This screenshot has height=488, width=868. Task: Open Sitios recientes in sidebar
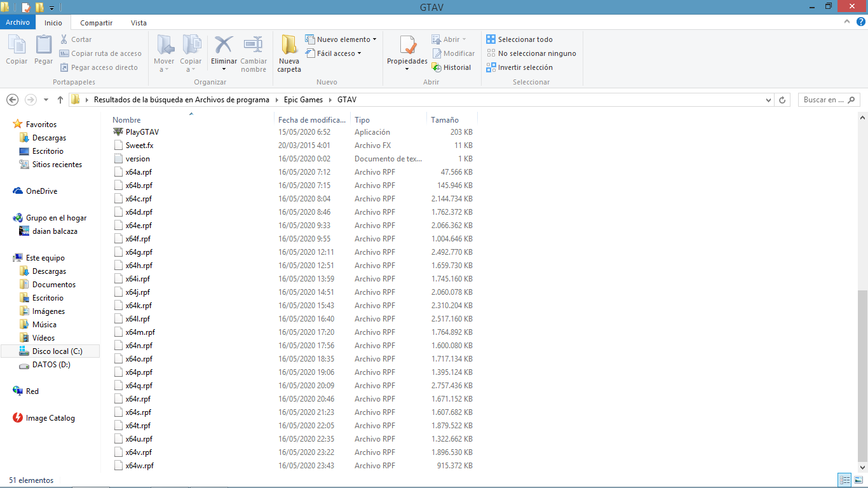(57, 165)
